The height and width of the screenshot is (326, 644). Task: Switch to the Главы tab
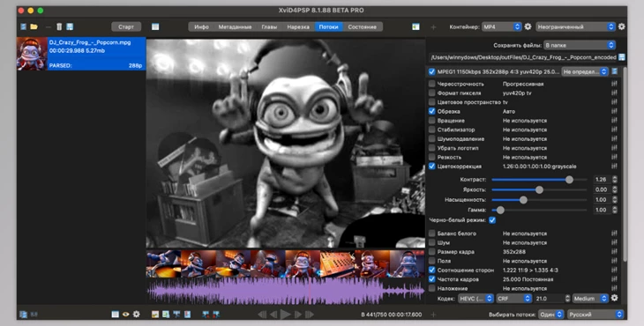pyautogui.click(x=269, y=26)
